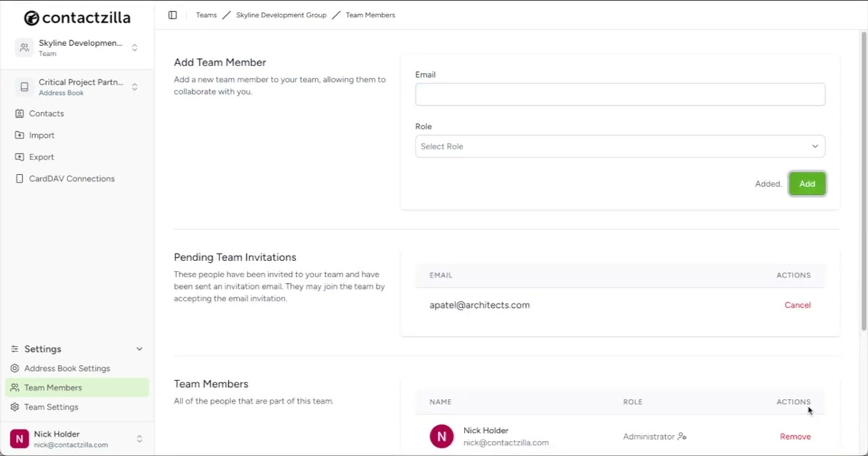
Task: Click the Team Members people icon
Action: (15, 388)
